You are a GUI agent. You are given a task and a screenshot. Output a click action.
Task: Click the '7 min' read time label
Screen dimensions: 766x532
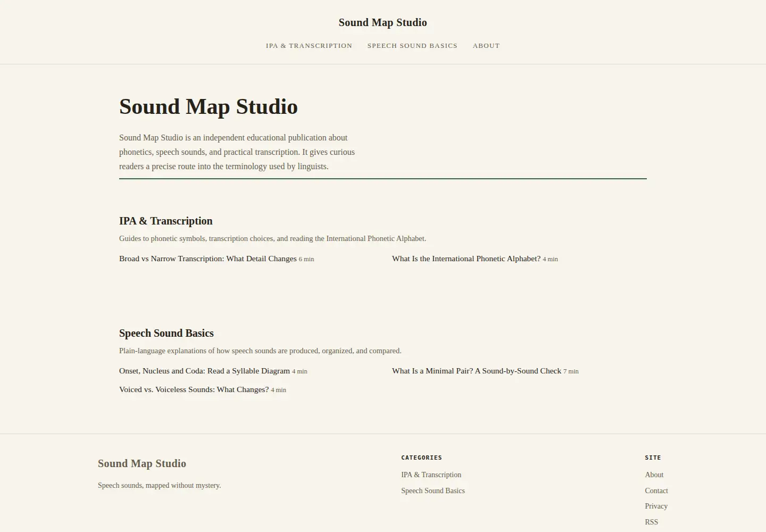coord(571,371)
